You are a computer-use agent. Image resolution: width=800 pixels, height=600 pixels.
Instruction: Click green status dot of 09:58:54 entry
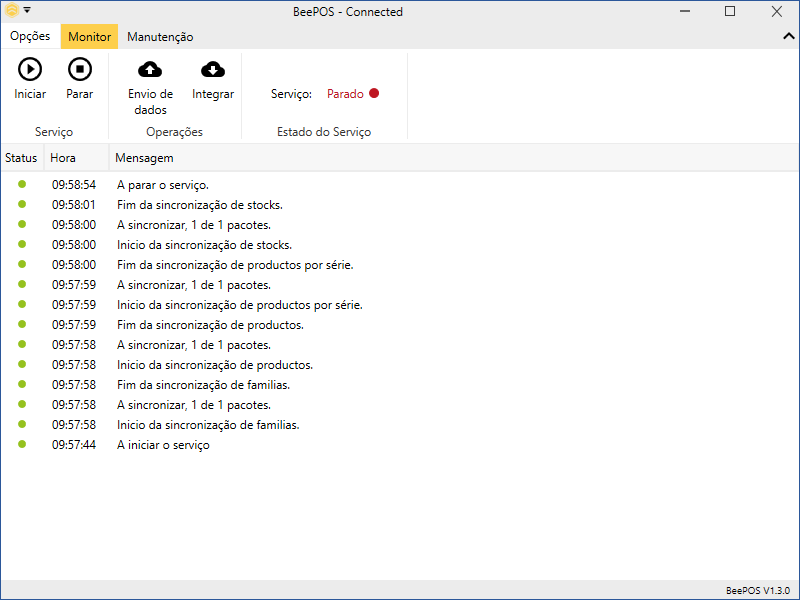(x=22, y=184)
